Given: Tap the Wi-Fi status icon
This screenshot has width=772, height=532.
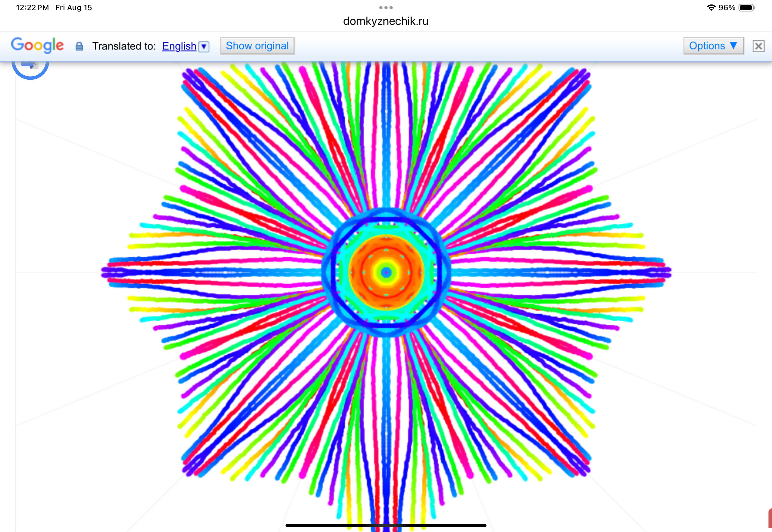Looking at the screenshot, I should coord(711,7).
